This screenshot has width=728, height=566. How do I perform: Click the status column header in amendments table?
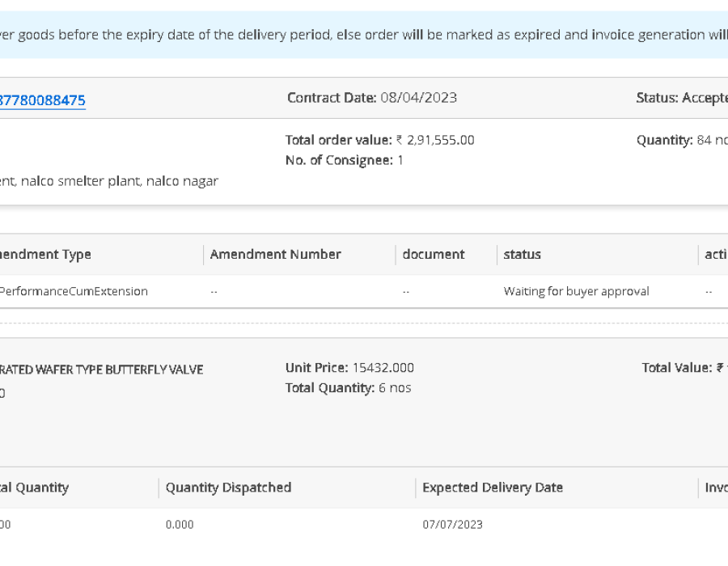522,254
